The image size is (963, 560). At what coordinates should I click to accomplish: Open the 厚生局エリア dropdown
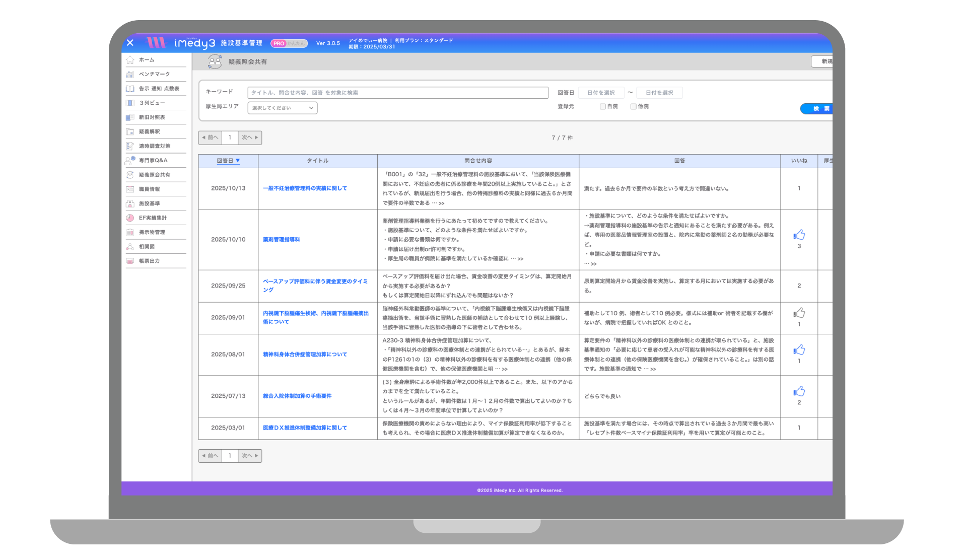tap(282, 108)
